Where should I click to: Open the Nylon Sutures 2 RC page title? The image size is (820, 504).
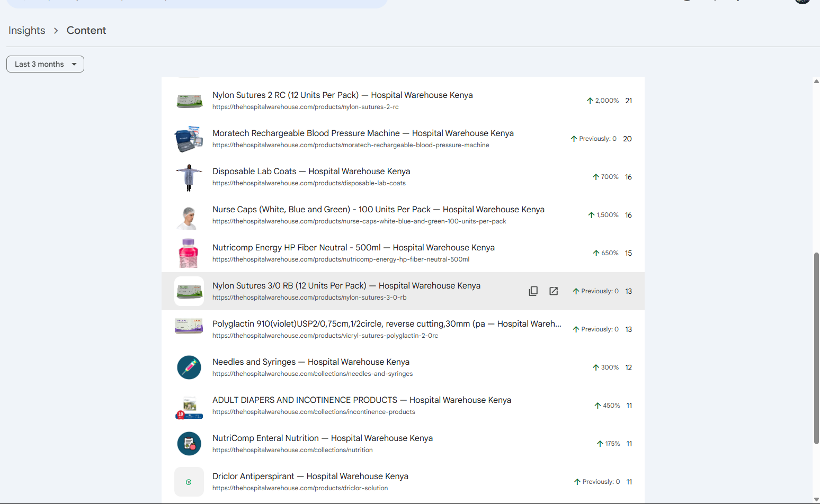(343, 95)
